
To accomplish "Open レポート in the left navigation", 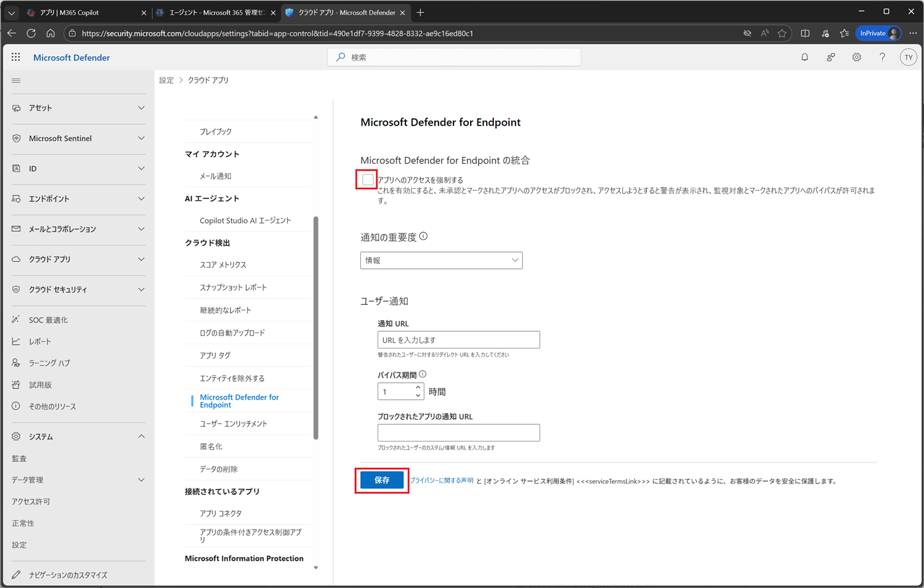I will click(40, 342).
